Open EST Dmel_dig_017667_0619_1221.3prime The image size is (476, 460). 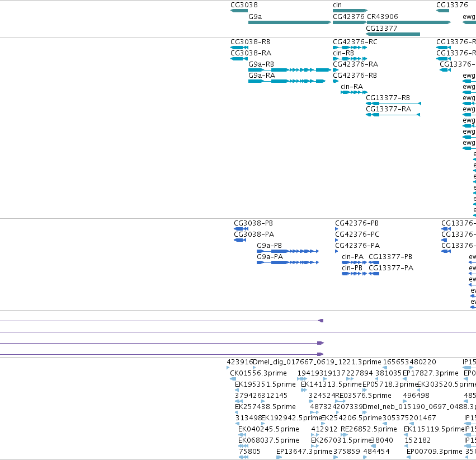317,362
